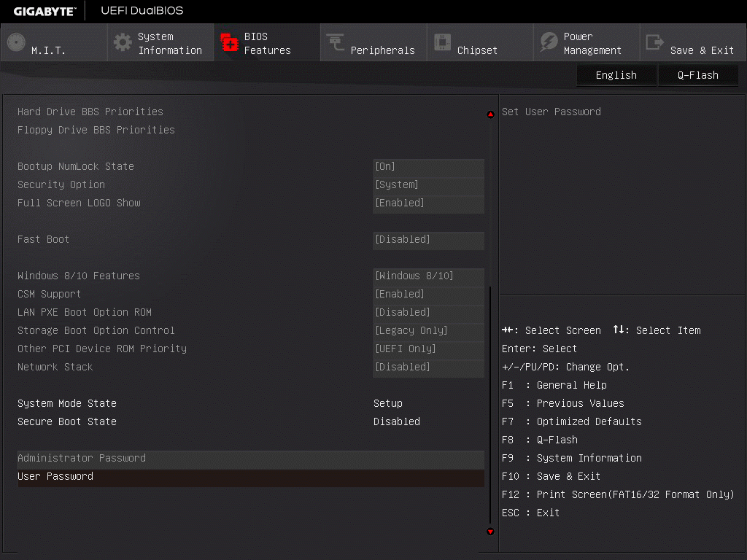Click the Peripherals connector icon
This screenshot has width=747, height=560.
click(336, 42)
